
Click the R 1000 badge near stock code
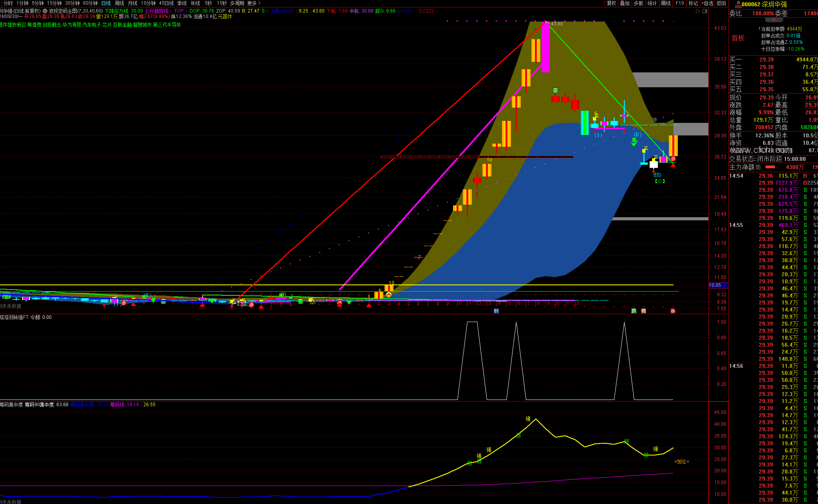[738, 4]
